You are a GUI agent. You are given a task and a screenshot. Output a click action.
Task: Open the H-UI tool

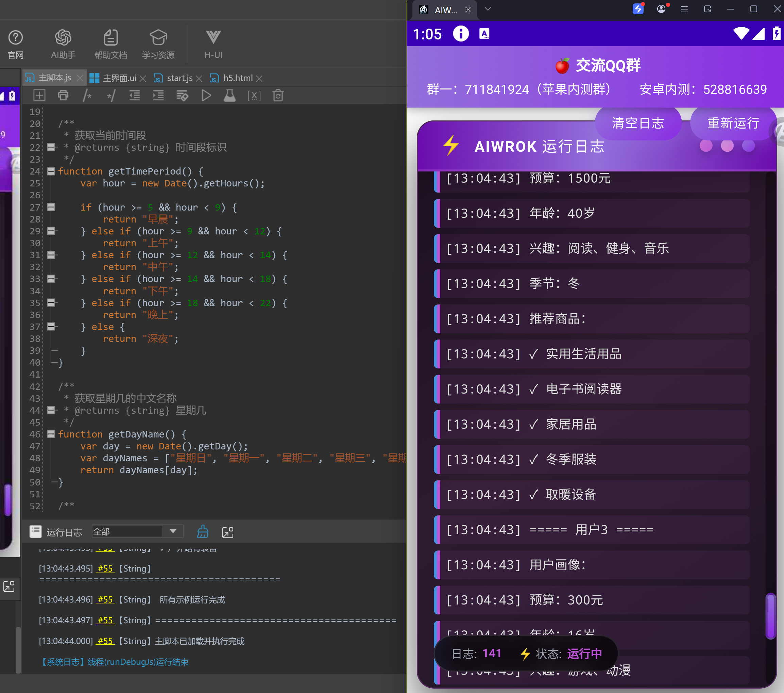213,44
